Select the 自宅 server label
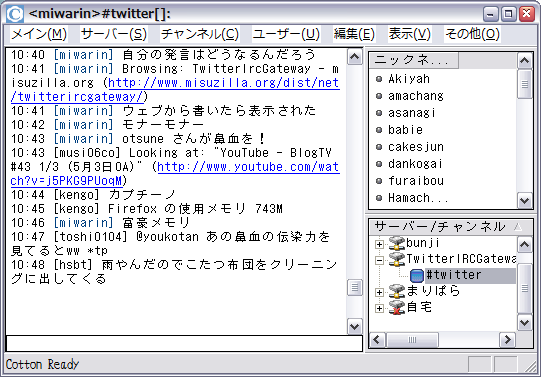Viewport: 541px width, 377px height. point(419,307)
